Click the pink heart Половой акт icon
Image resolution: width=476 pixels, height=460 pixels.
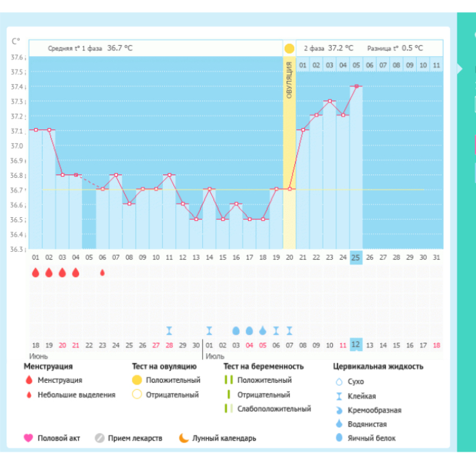coord(28,438)
